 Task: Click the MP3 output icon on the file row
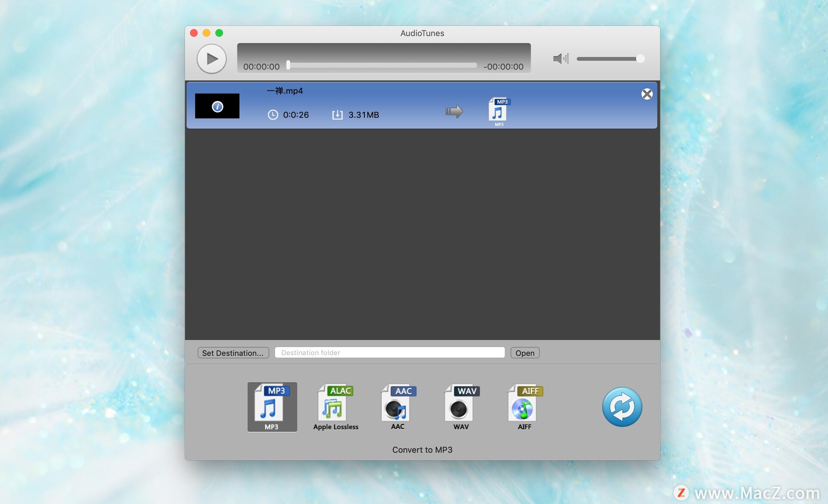click(499, 111)
